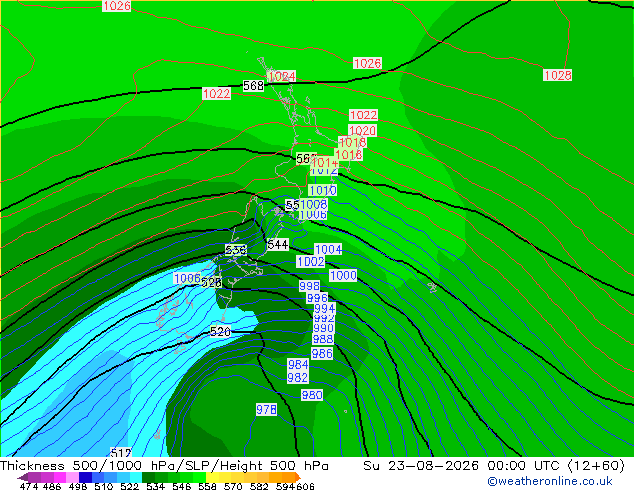This screenshot has width=634, height=490.
Task: Click the weatheronline.co.uk link
Action: point(550,481)
